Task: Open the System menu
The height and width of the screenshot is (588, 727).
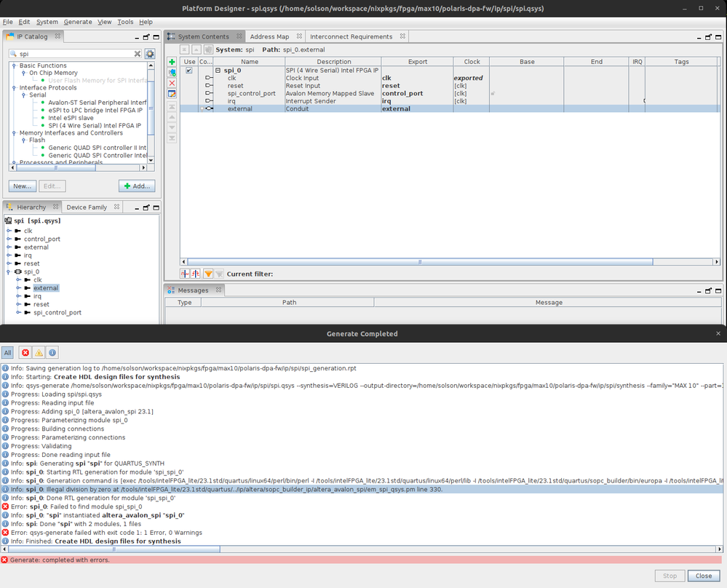Action: pyautogui.click(x=47, y=22)
